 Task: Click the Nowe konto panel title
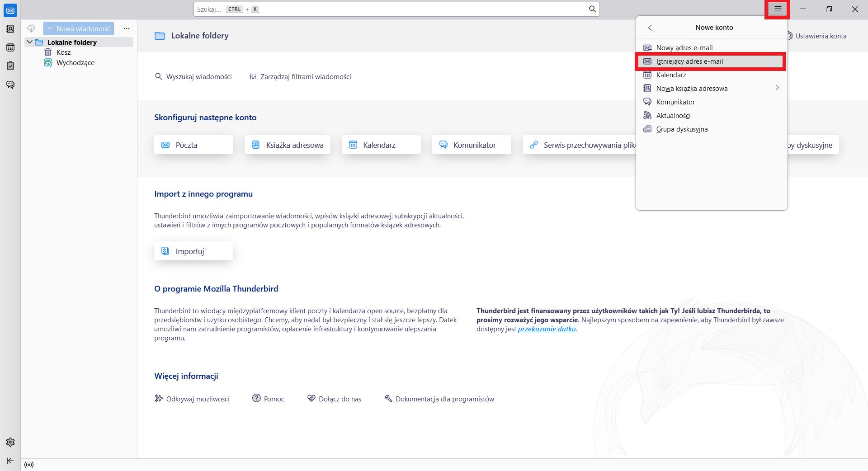click(714, 28)
